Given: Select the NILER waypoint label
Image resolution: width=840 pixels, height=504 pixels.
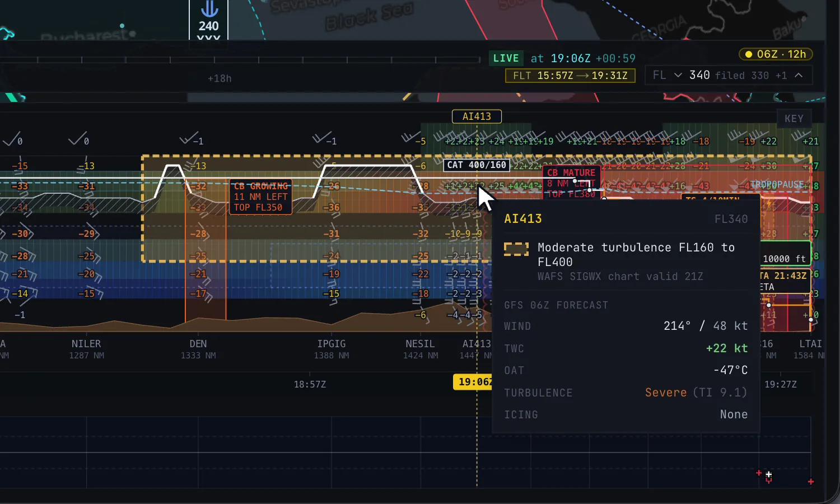Looking at the screenshot, I should tap(86, 344).
